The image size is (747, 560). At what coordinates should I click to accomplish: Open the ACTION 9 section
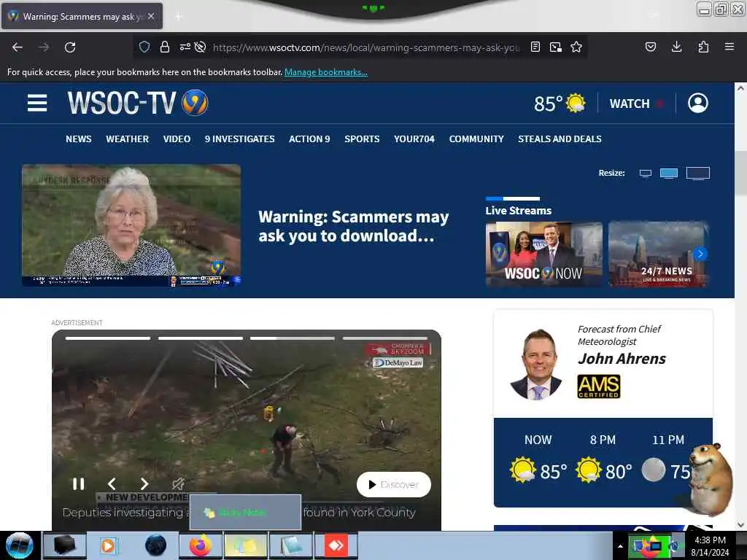point(309,139)
